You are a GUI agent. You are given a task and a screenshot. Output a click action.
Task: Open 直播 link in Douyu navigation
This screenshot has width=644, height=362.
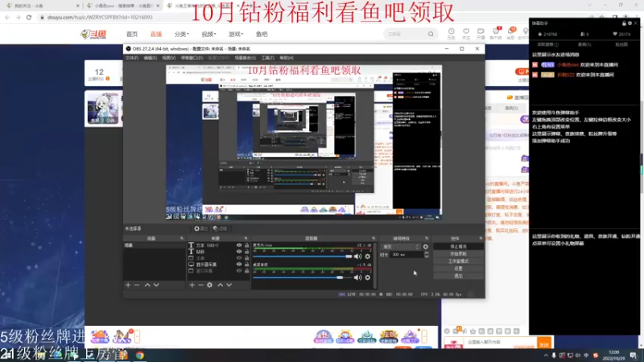(156, 34)
